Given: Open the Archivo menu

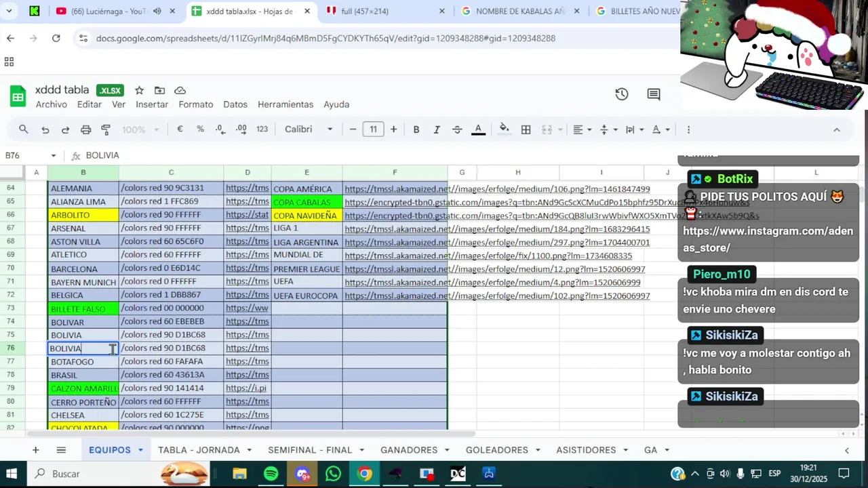Looking at the screenshot, I should pos(52,104).
